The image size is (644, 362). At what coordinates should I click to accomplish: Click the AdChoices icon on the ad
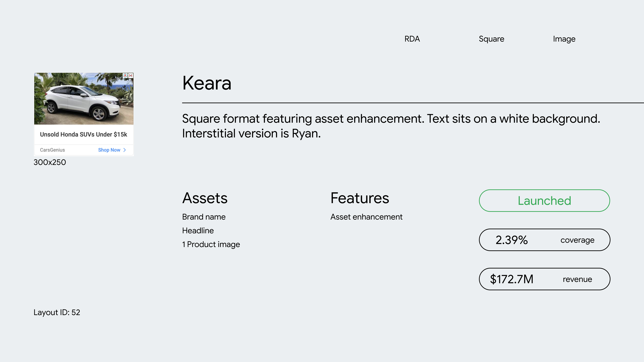pyautogui.click(x=125, y=75)
